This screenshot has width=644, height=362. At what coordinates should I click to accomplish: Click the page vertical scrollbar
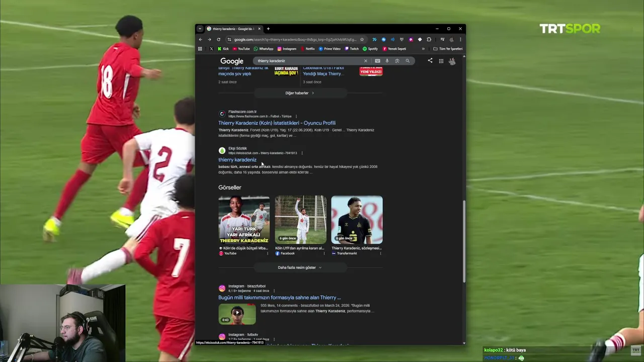click(x=464, y=241)
